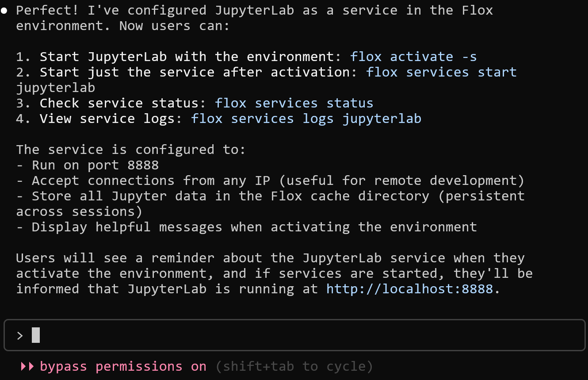
Task: Toggle the "bypass permissions on" mode indicator
Action: (x=123, y=367)
